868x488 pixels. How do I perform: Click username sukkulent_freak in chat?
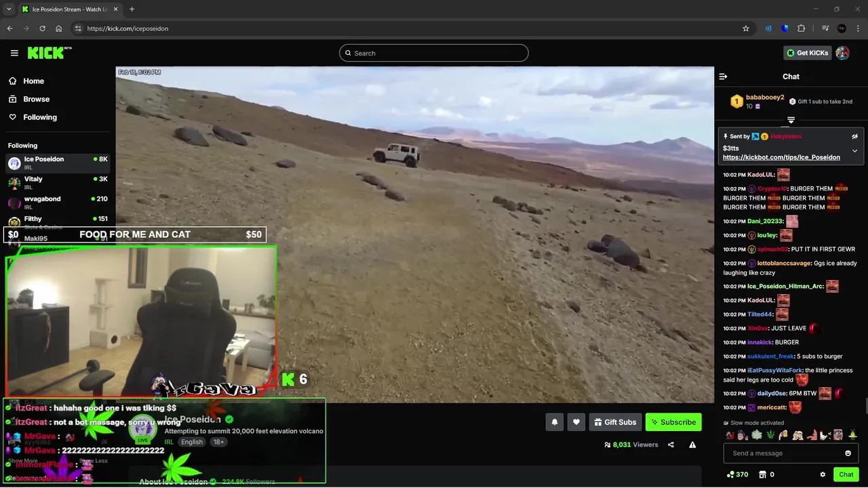point(770,357)
